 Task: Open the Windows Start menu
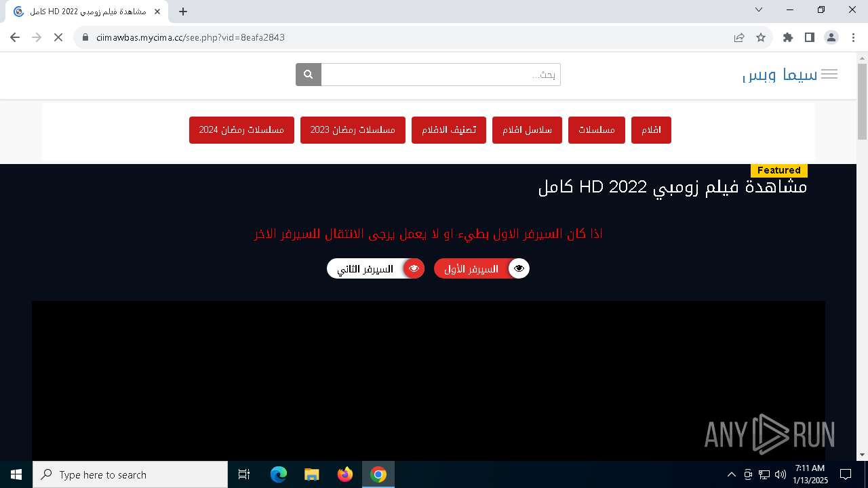(16, 474)
